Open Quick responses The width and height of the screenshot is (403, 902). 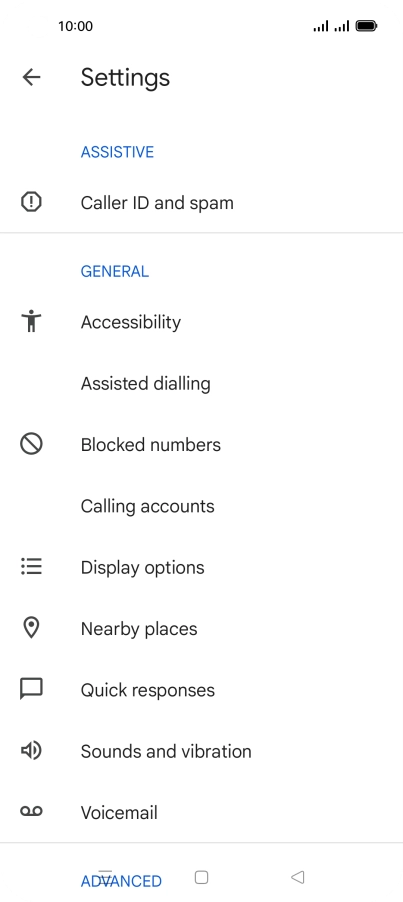(x=201, y=690)
